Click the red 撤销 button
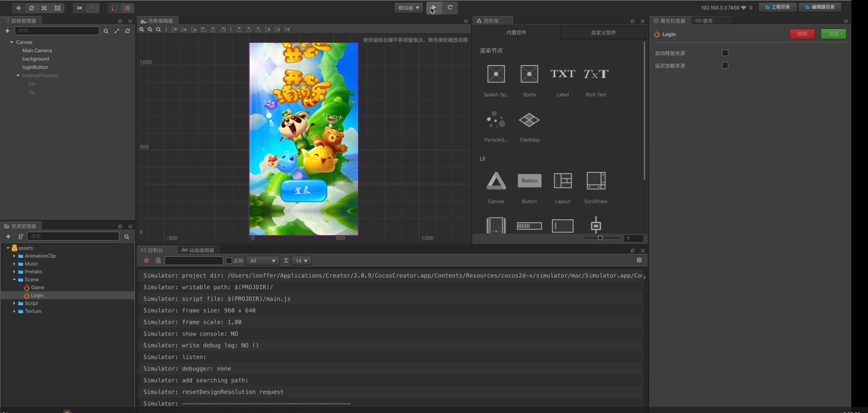 (802, 34)
